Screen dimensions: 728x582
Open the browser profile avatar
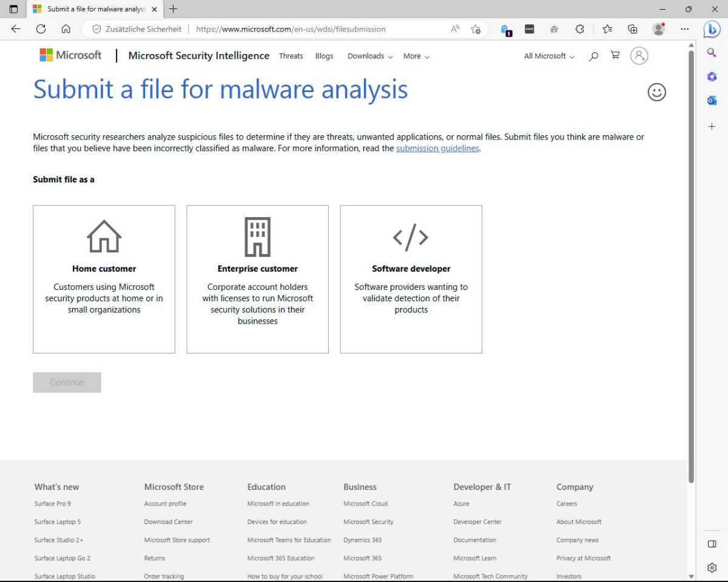point(659,29)
